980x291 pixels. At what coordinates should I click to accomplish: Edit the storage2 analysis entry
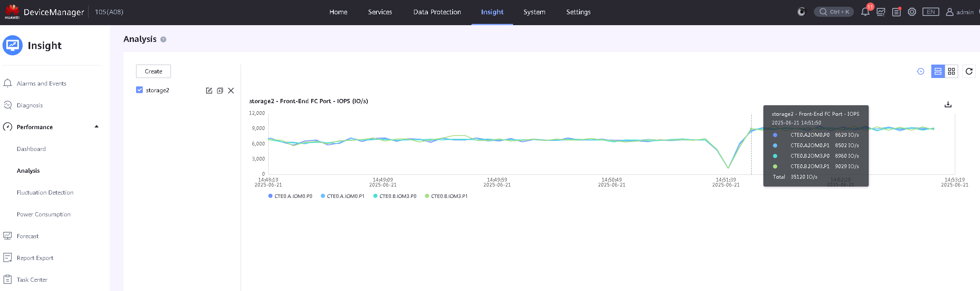tap(209, 91)
